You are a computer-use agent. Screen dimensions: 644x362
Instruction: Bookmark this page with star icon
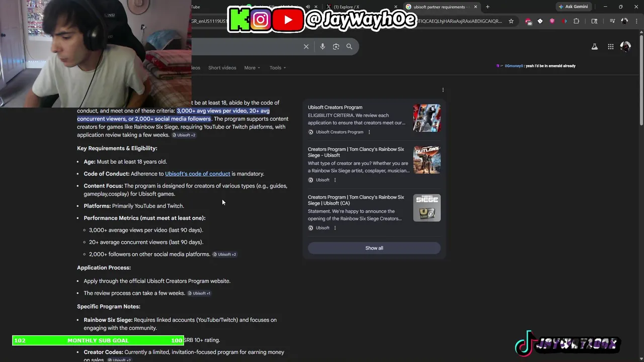(511, 21)
